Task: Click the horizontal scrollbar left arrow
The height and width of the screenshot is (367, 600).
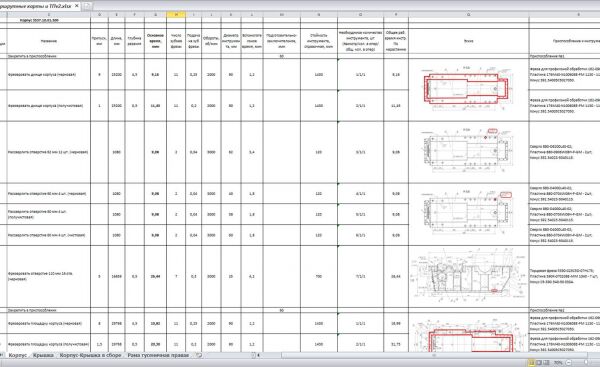Action: (x=259, y=356)
